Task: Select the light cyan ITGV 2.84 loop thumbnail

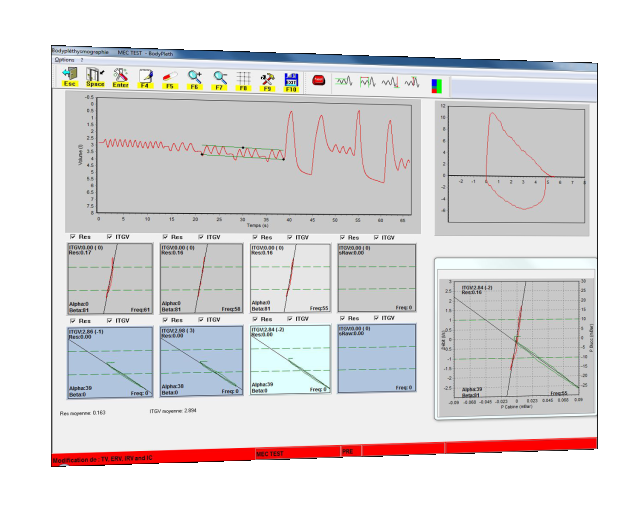Action: tap(290, 359)
